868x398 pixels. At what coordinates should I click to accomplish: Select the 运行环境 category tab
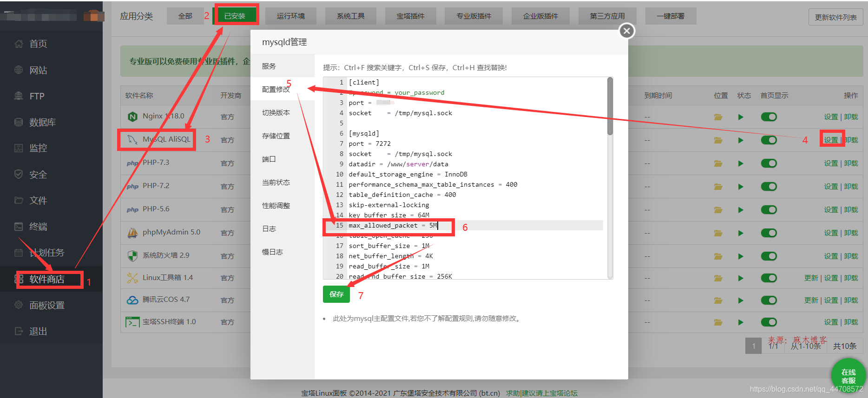(291, 16)
